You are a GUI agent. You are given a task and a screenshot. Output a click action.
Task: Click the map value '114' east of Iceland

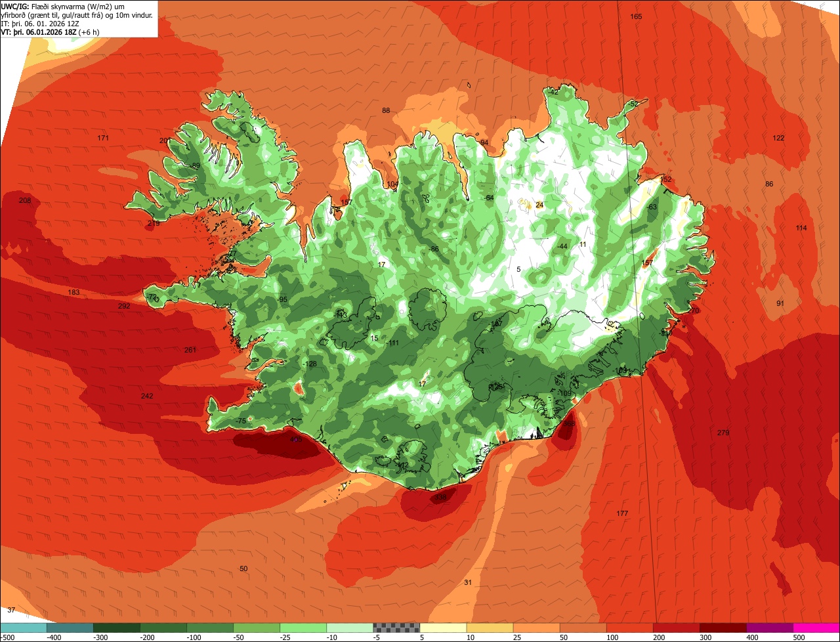point(801,228)
